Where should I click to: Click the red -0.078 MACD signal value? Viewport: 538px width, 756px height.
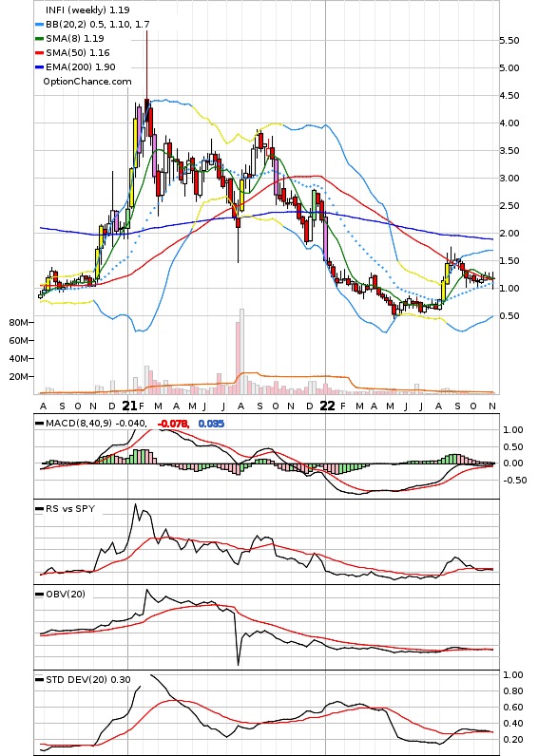point(172,424)
